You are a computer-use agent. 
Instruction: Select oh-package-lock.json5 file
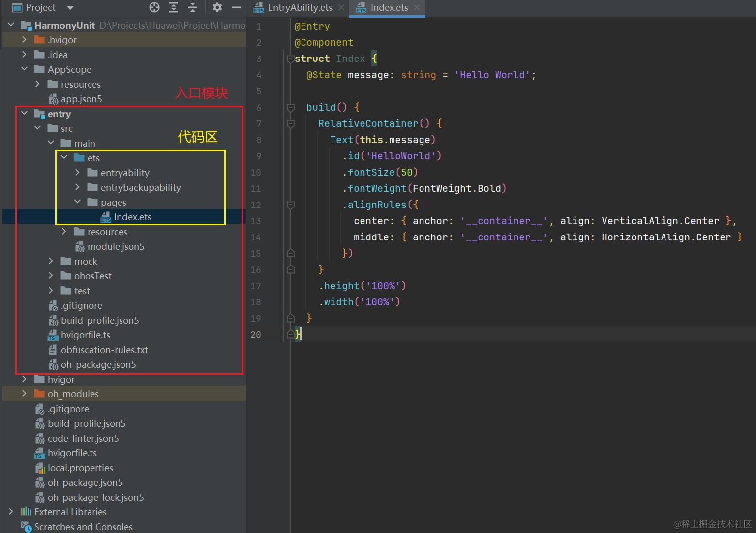[x=95, y=497]
